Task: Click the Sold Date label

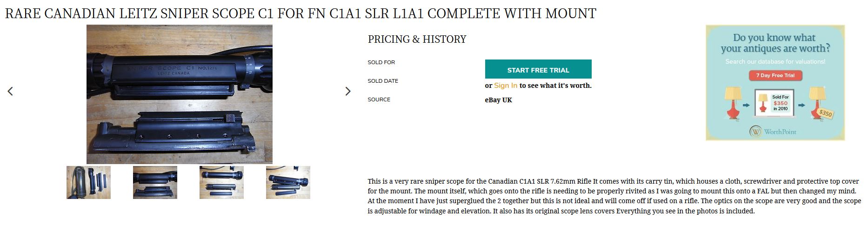Action: click(383, 81)
